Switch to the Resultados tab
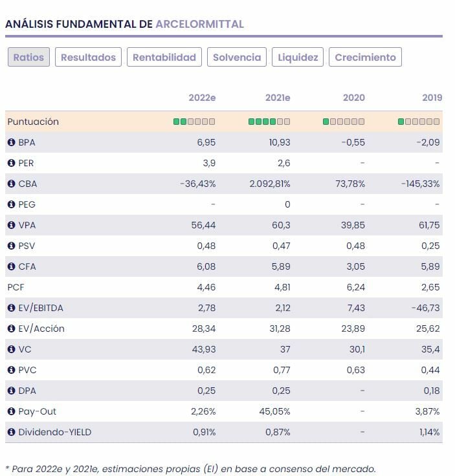This screenshot has height=476, width=455. [88, 57]
